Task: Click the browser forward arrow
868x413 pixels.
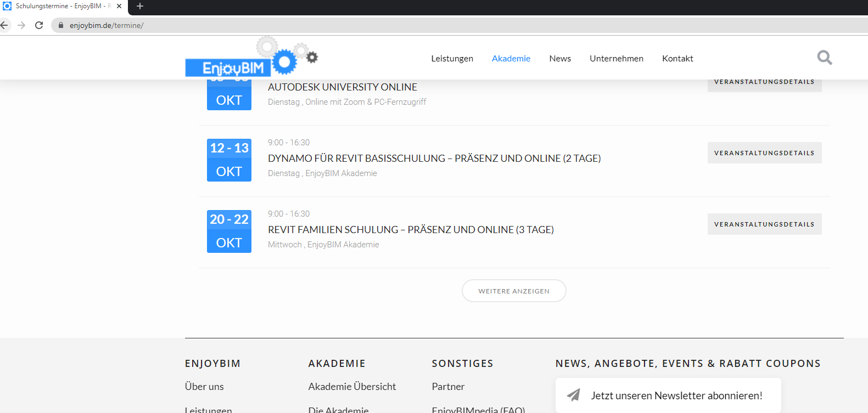Action: 21,25
